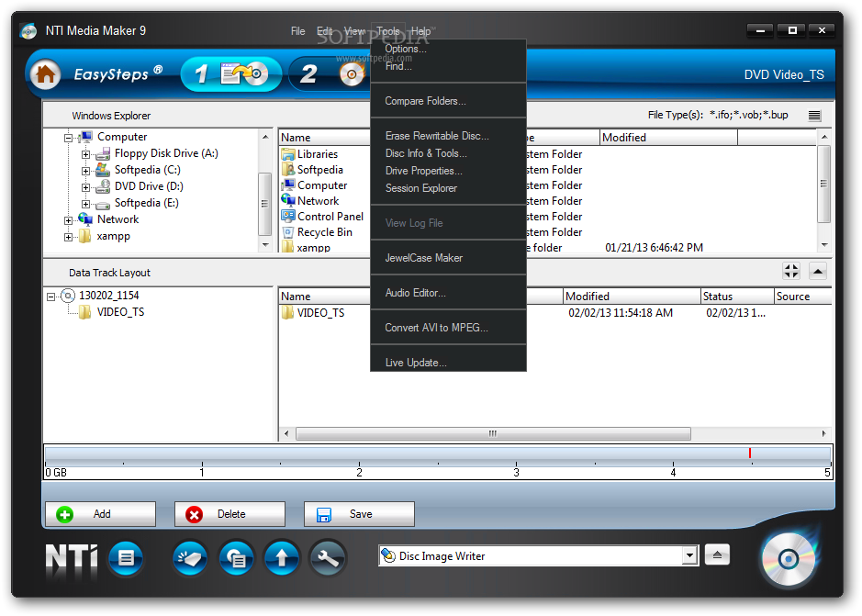The image size is (862, 616).
Task: Click the disc copy round toolbar icon
Action: (x=237, y=558)
